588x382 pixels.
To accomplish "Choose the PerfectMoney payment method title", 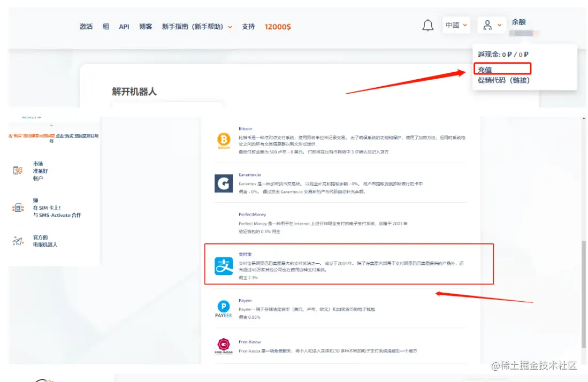I will 253,215.
